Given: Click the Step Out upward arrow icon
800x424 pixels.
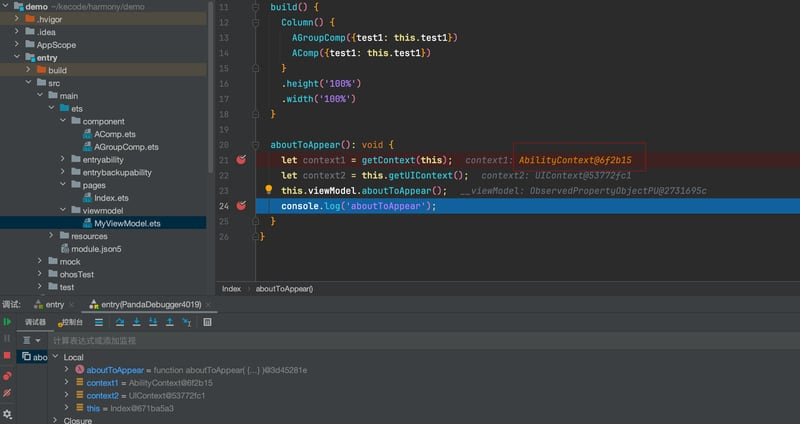Looking at the screenshot, I should click(x=170, y=322).
